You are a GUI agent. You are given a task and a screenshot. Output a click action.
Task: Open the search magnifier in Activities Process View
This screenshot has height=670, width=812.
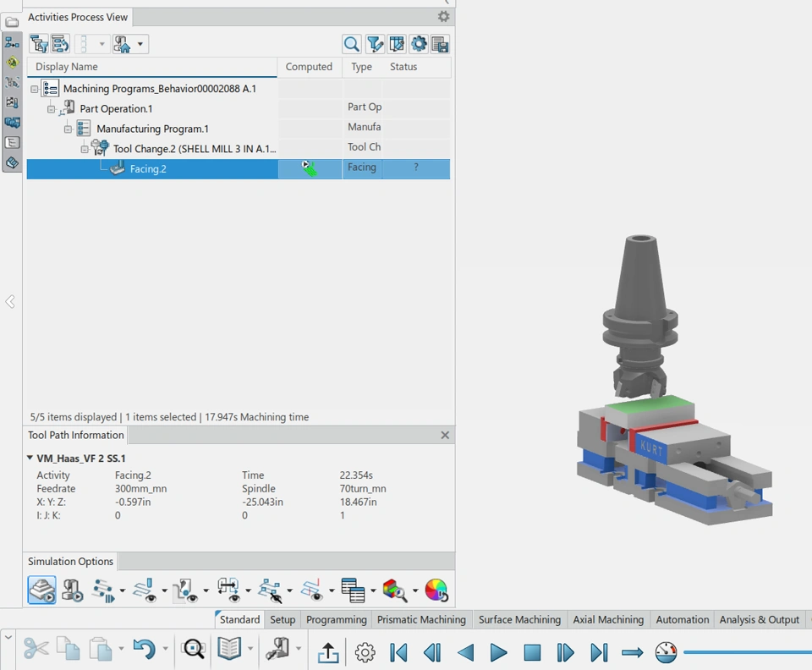tap(352, 44)
